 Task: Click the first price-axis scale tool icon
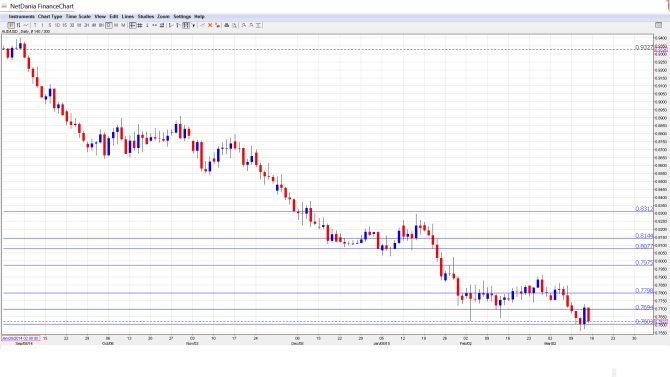pos(171,25)
